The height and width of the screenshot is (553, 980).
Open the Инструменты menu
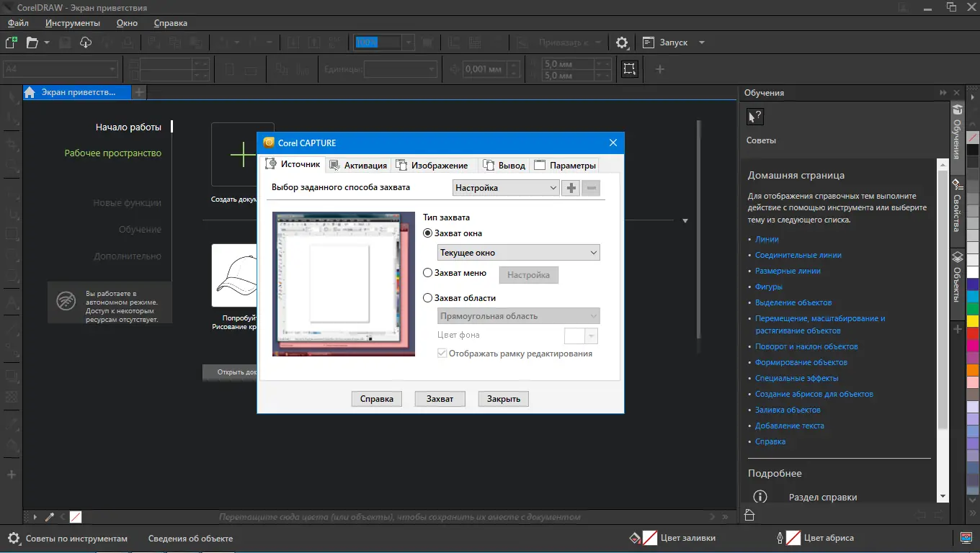pos(73,23)
